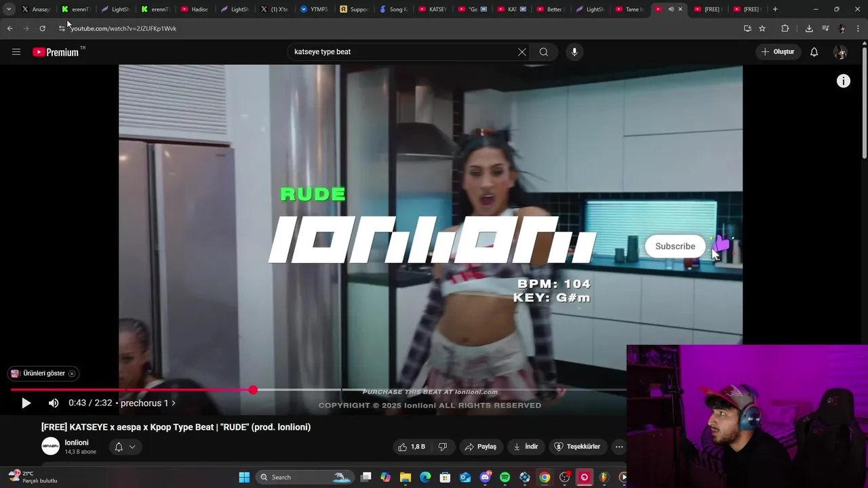868x488 pixels.
Task: Toggle channel notification bell
Action: pyautogui.click(x=119, y=447)
